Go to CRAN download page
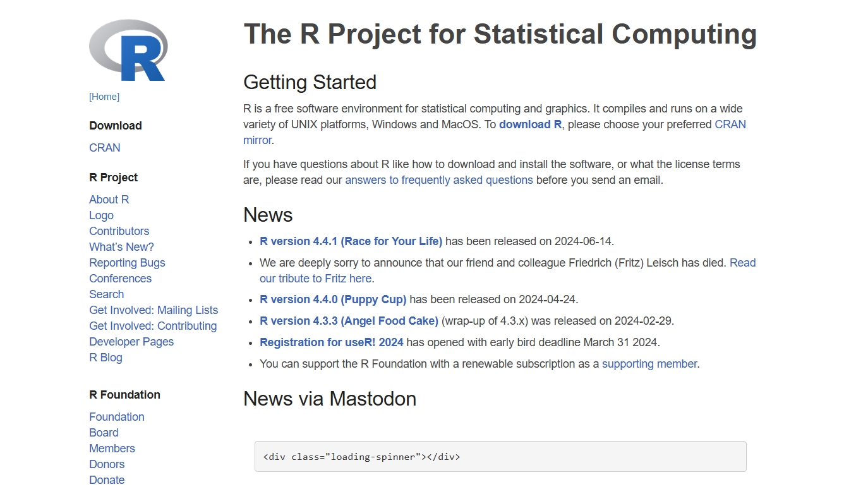The width and height of the screenshot is (868, 494). (x=105, y=148)
